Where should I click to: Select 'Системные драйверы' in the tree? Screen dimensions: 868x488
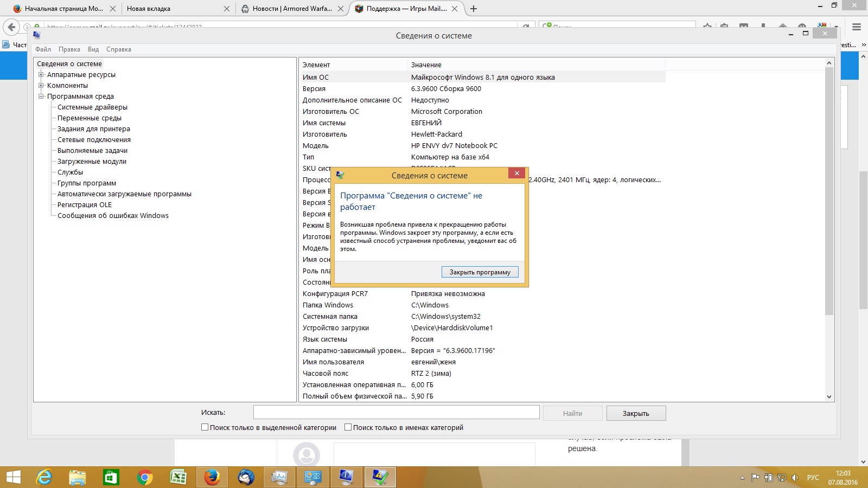(x=93, y=107)
